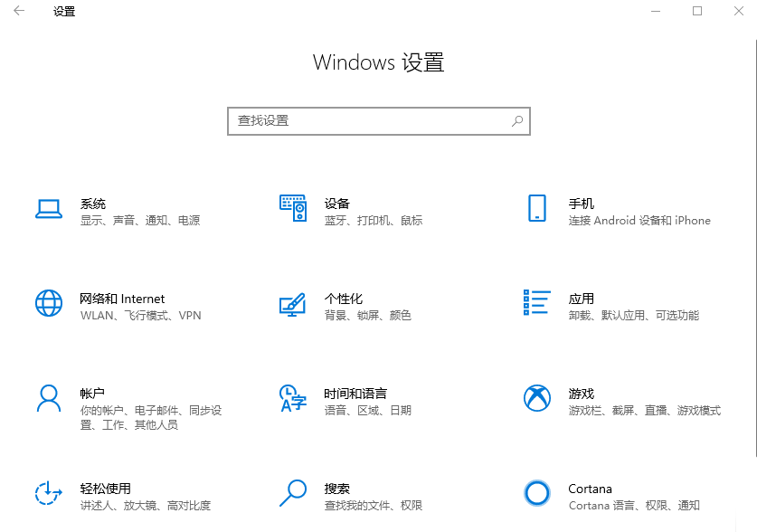Select the 个性化 heading
757x532 pixels.
[344, 299]
